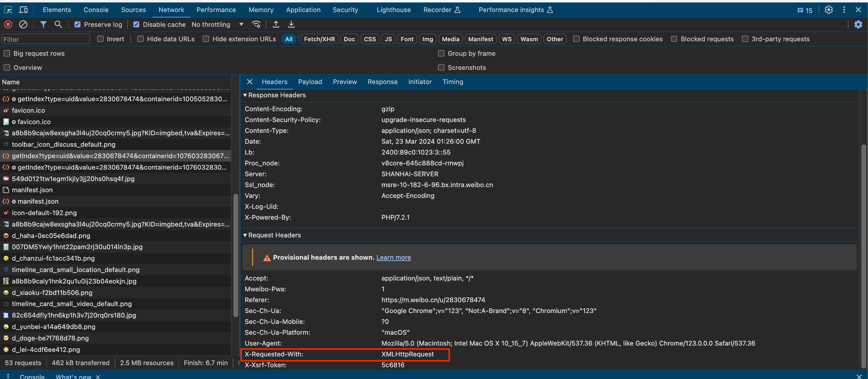Select the toolbar_icon_discuss_default.png request
The width and height of the screenshot is (868, 379).
116,144
